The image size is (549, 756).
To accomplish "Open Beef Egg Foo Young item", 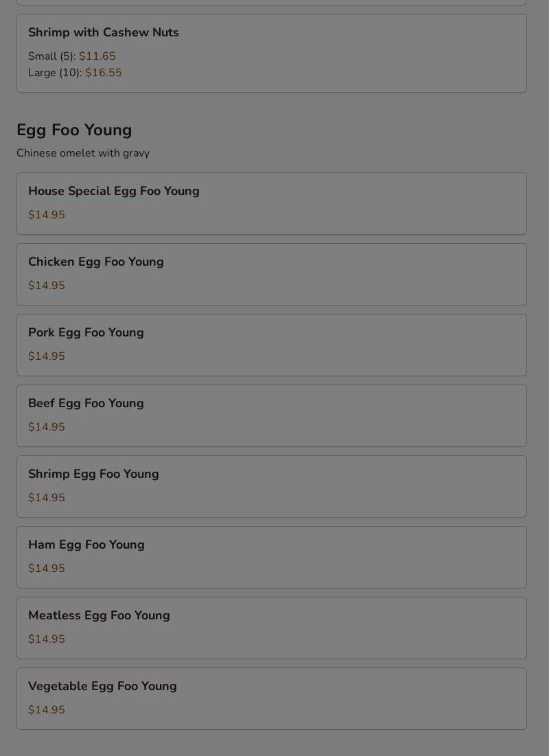I will pos(86,403).
